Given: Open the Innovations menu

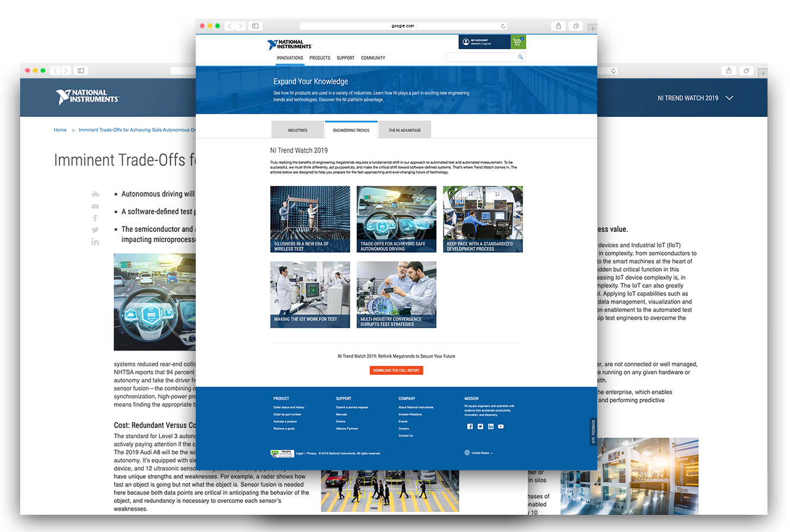Looking at the screenshot, I should point(289,58).
